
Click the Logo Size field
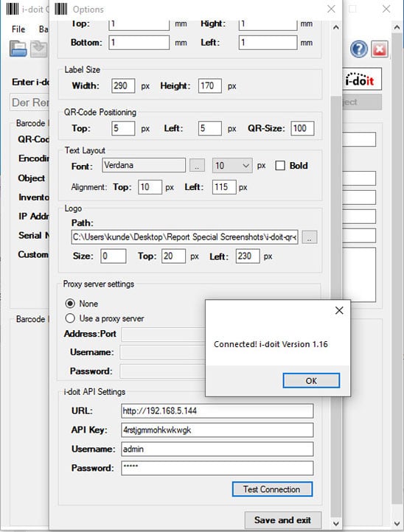(113, 256)
